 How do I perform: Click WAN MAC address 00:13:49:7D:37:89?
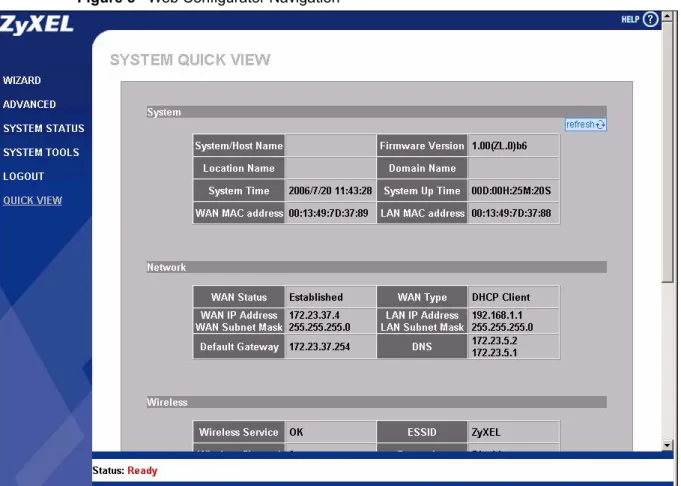pos(328,213)
